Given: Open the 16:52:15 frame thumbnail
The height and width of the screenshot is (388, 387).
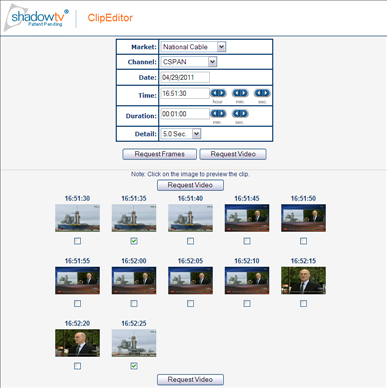Looking at the screenshot, I should pos(303,281).
